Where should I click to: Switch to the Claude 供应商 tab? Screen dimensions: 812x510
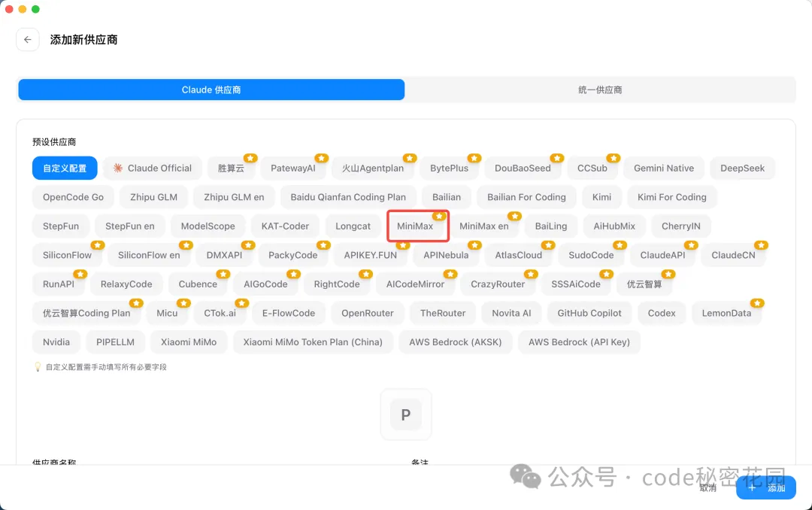click(211, 90)
